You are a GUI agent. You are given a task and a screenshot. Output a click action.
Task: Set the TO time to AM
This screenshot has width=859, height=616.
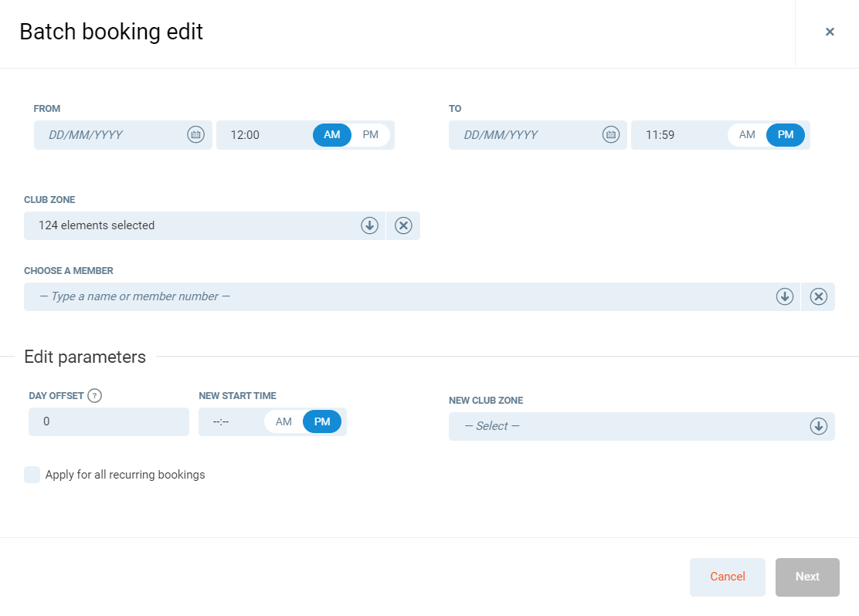[x=747, y=135]
